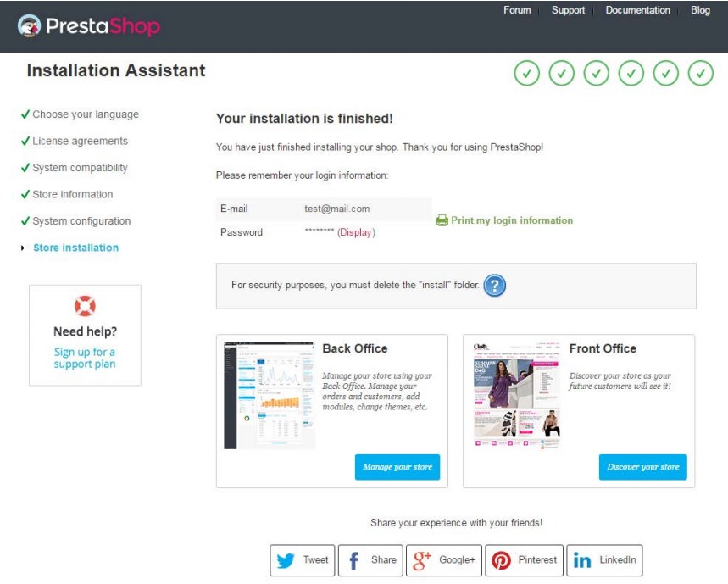Select the Store installation step in the sidebar
The height and width of the screenshot is (584, 728).
[x=75, y=248]
